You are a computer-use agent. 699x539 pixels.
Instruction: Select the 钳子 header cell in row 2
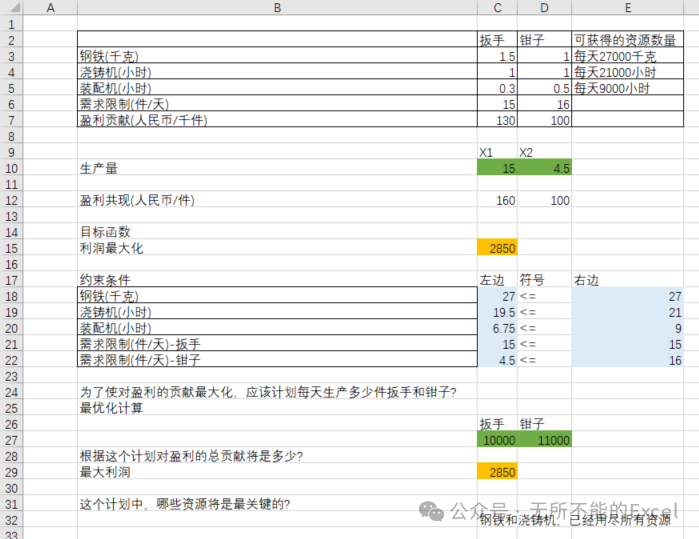click(x=544, y=40)
